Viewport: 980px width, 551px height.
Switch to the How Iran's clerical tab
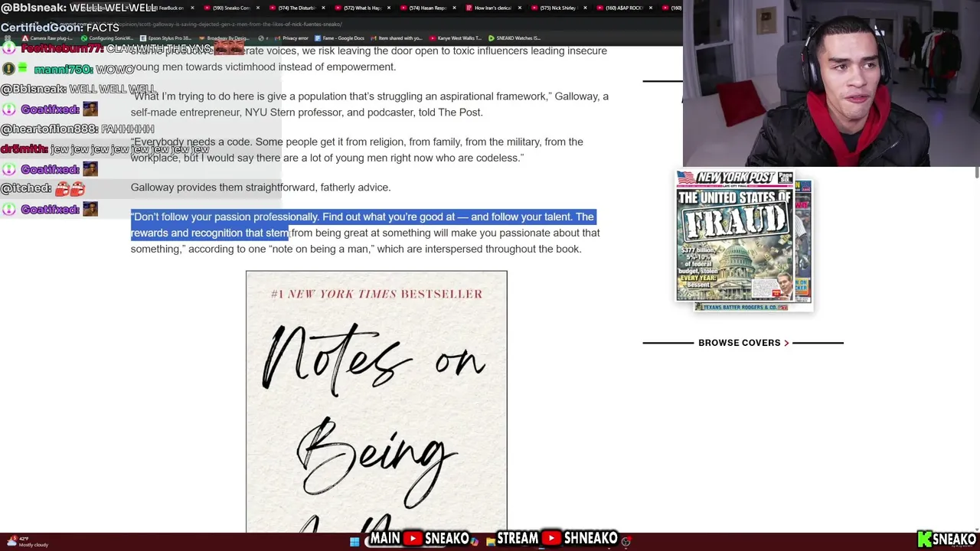tap(492, 8)
